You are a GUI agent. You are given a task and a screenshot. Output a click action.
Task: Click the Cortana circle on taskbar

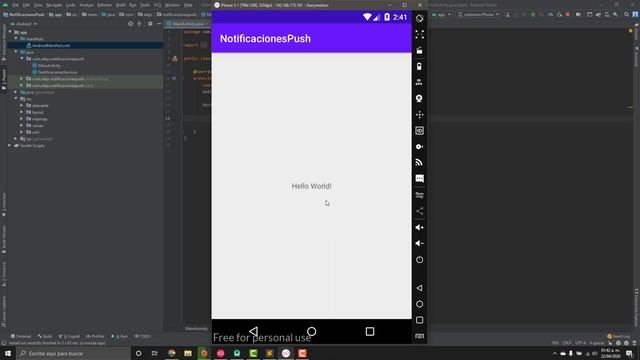[x=138, y=353]
